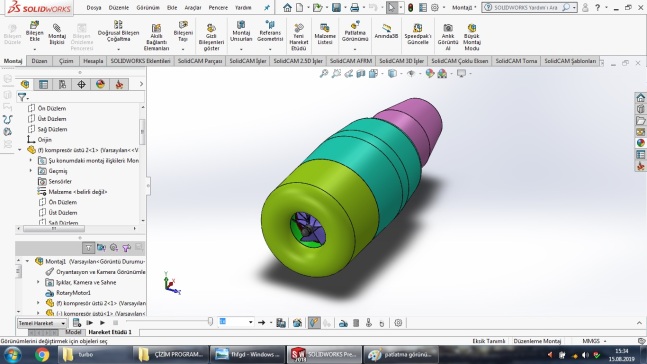Collapse the kompresör üstü 2<1> tree node
The height and width of the screenshot is (364, 647).
tap(20, 150)
